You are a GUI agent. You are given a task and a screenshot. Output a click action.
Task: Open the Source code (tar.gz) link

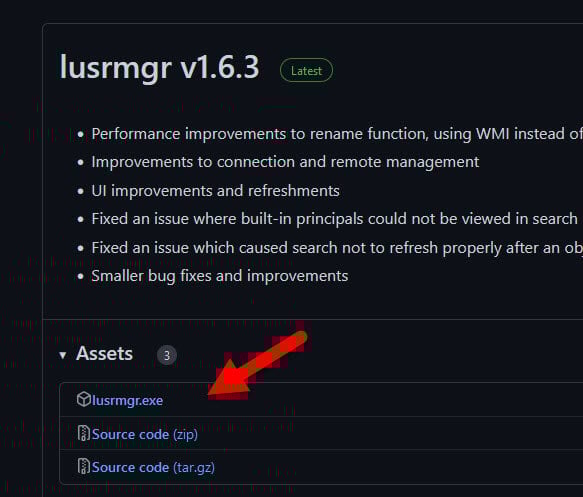click(x=153, y=467)
